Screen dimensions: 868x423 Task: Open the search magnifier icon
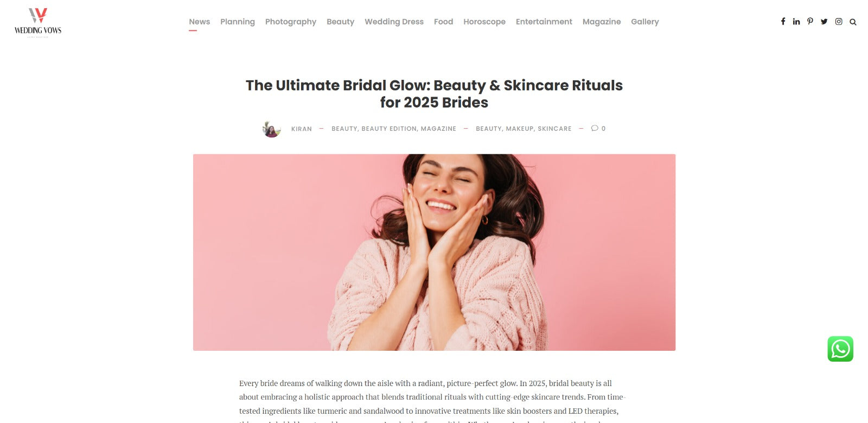click(853, 22)
